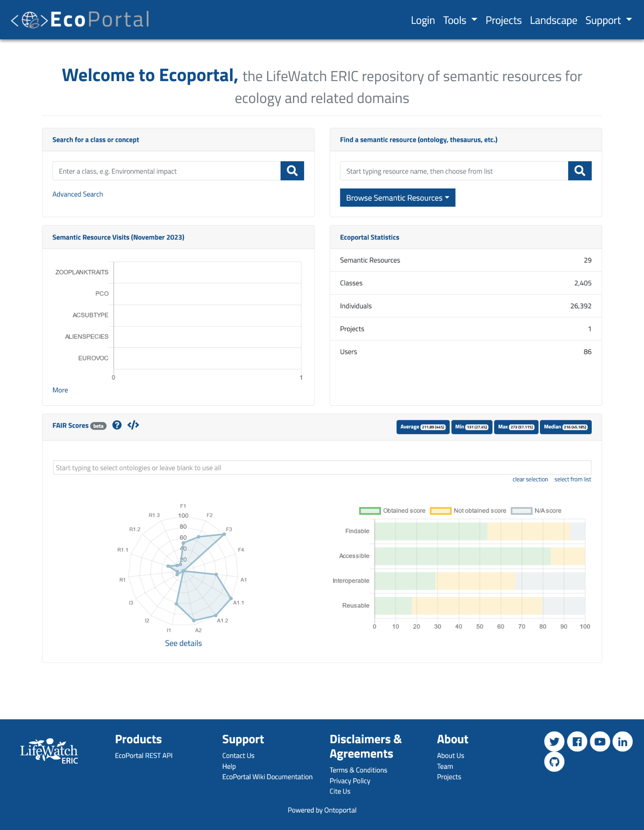This screenshot has height=830, width=644.
Task: Click the LifeWatch ERIC footer logo
Action: coord(49,751)
